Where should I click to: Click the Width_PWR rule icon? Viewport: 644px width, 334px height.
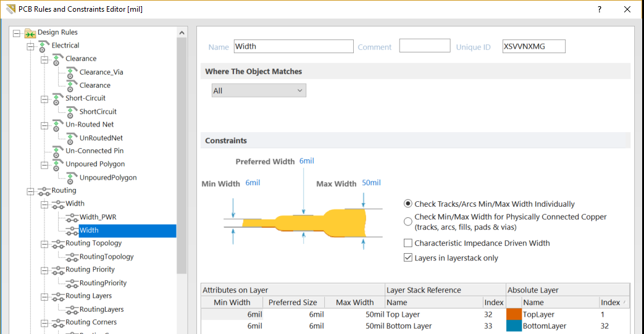pyautogui.click(x=72, y=217)
